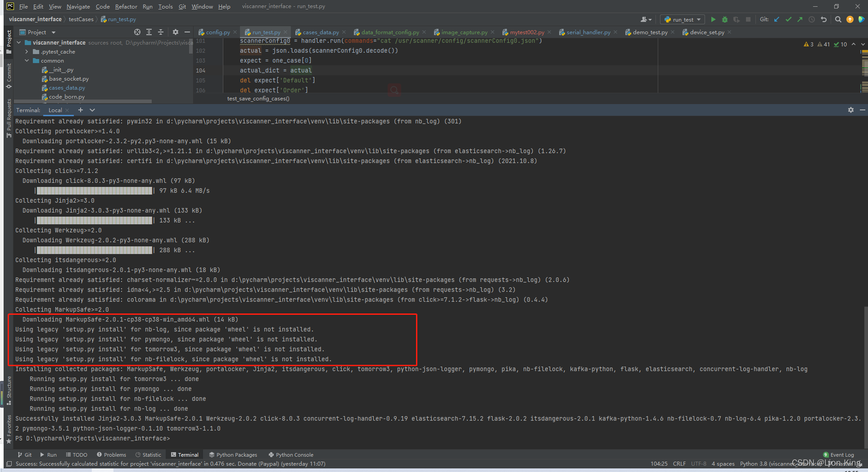Image resolution: width=868 pixels, height=472 pixels.
Task: Collapse all nodes in the Project tree
Action: point(161,32)
